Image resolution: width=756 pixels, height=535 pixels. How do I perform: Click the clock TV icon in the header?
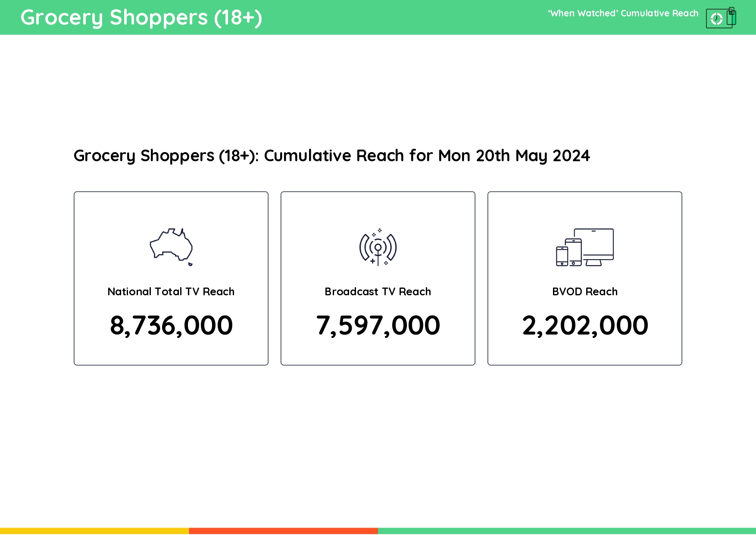718,19
